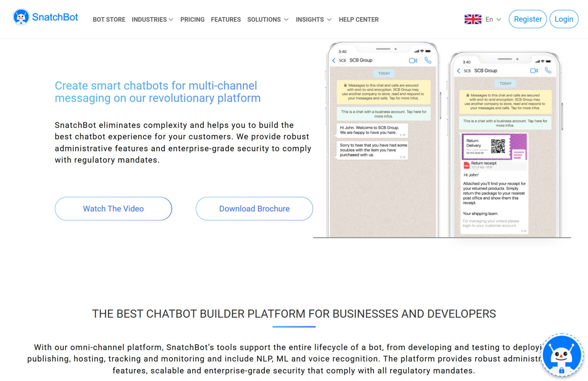Click the back arrow in the SCB Group chat
588x381 pixels.
333,60
